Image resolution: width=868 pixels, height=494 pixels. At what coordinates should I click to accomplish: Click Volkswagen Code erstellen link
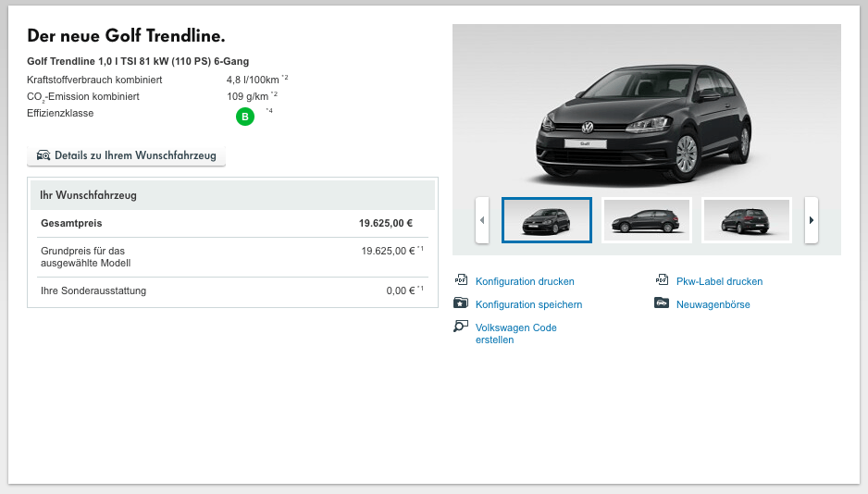tap(516, 334)
